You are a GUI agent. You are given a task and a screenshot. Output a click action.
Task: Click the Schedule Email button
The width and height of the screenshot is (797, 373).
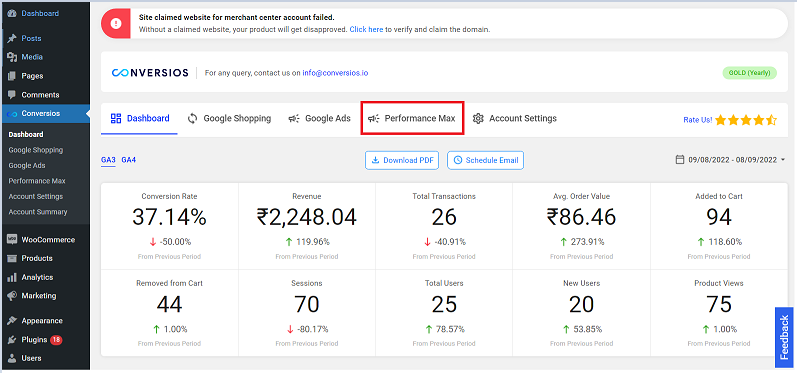(x=485, y=160)
